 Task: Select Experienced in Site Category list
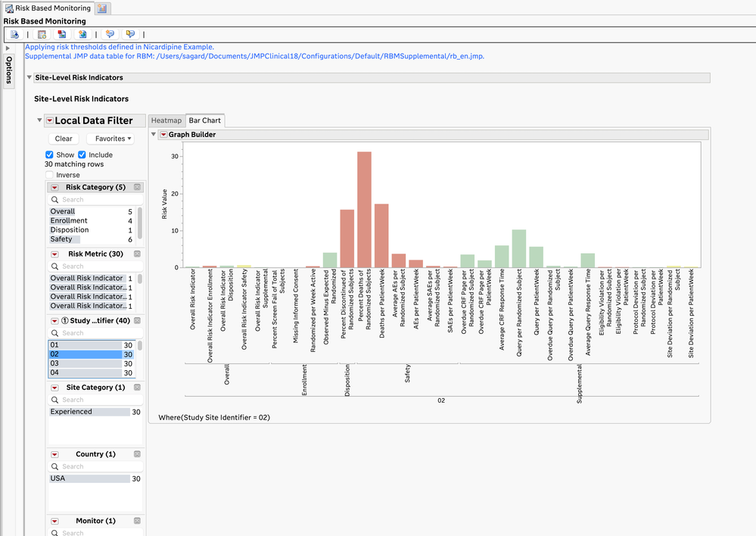(95, 412)
